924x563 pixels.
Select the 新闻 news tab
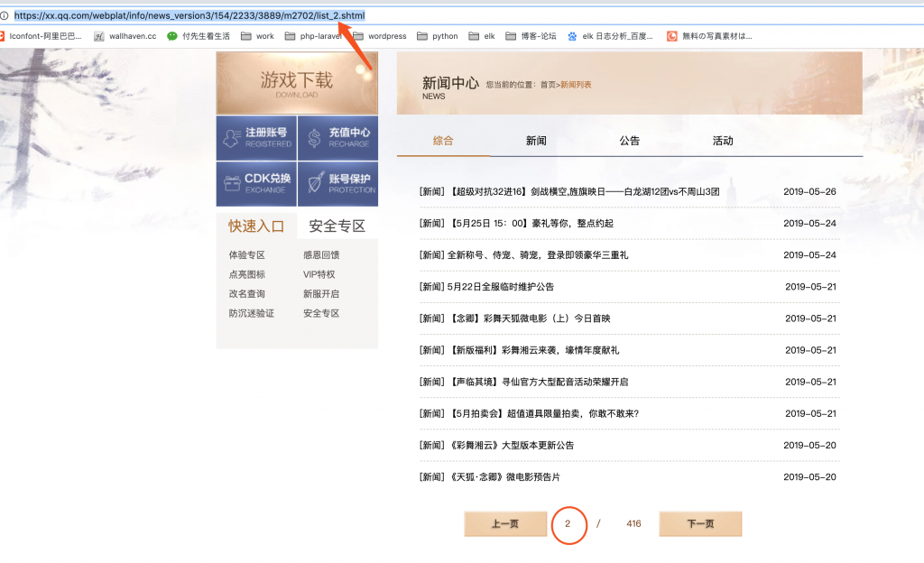coord(536,141)
